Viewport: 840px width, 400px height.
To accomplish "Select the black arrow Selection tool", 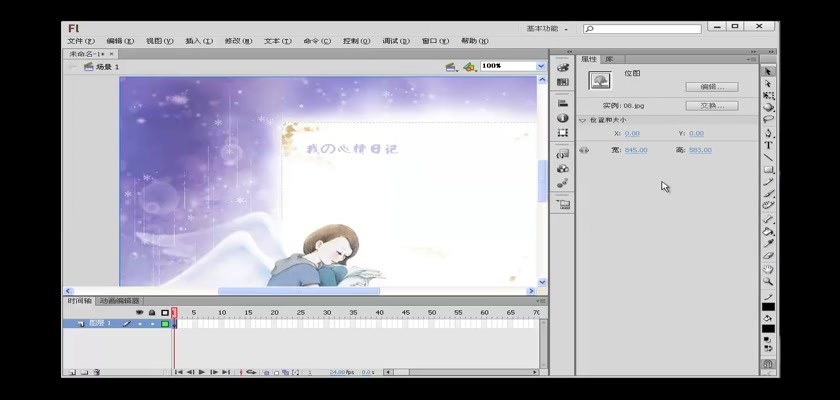I will pos(768,71).
